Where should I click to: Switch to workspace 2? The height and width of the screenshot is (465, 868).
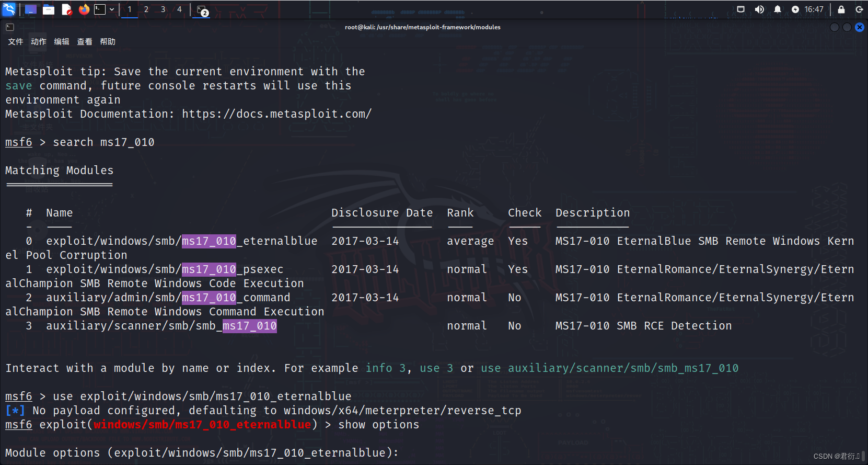146,9
